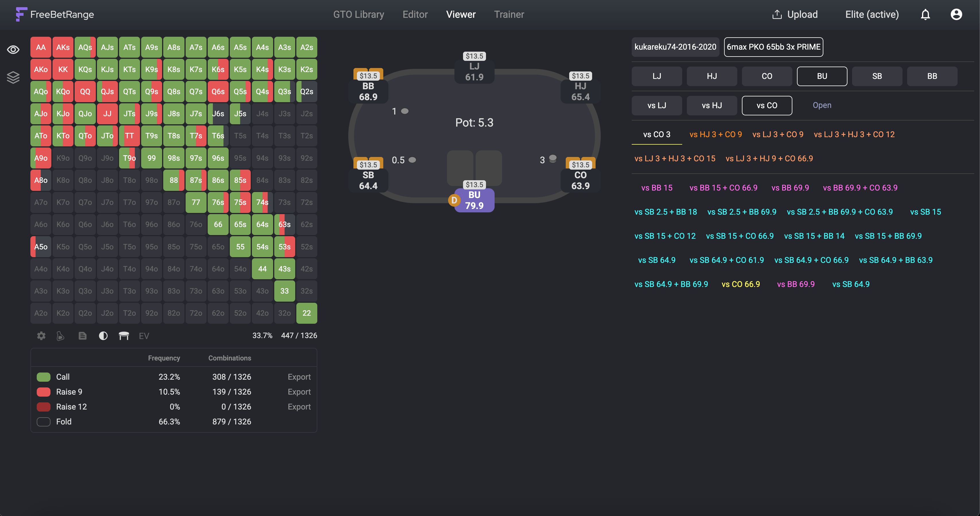The width and height of the screenshot is (980, 516).
Task: Open the user account profile icon
Action: click(956, 14)
